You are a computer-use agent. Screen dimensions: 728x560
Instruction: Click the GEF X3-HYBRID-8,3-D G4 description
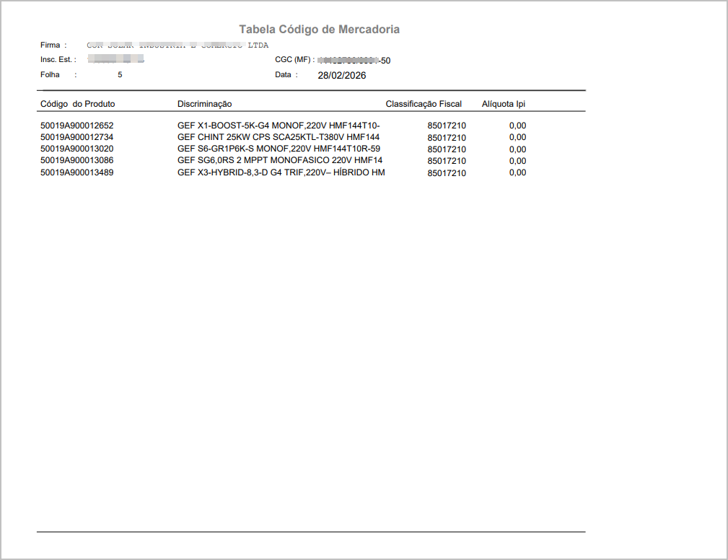pos(281,172)
